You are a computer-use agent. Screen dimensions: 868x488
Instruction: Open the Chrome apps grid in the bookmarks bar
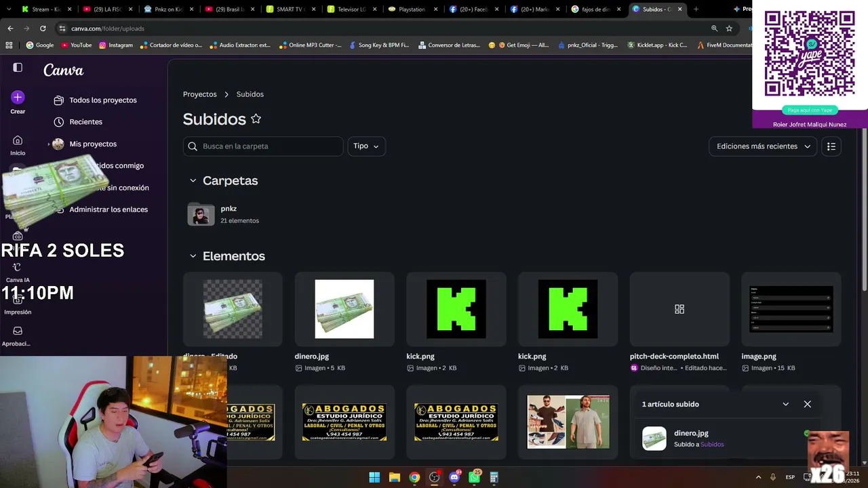coord(9,45)
